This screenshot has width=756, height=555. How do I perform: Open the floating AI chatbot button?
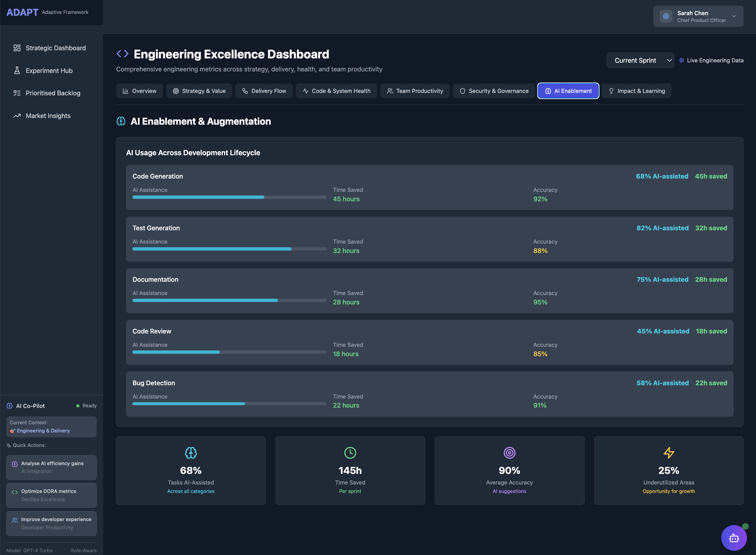click(734, 538)
